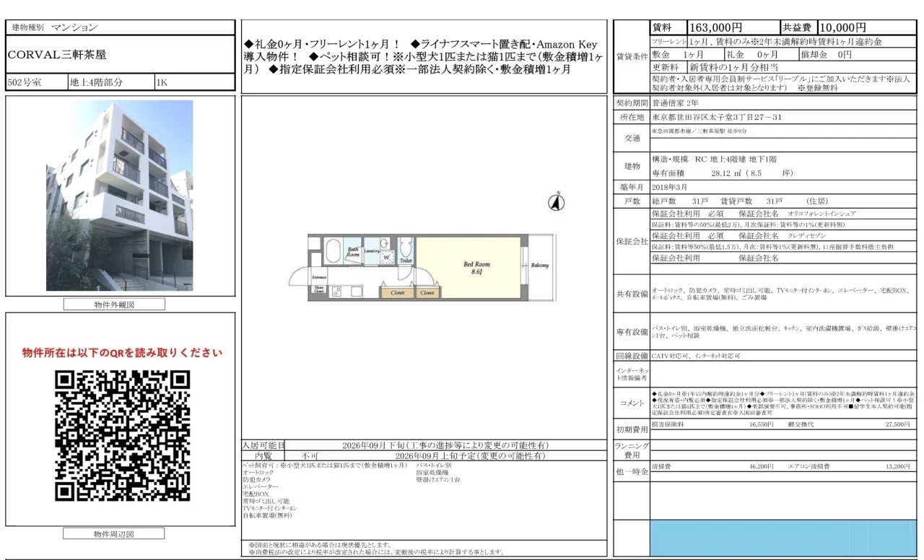Viewport: 924px width, 560px height.
Task: Select structure text 'RC 地上4階建 地下1階'
Action: (x=736, y=159)
